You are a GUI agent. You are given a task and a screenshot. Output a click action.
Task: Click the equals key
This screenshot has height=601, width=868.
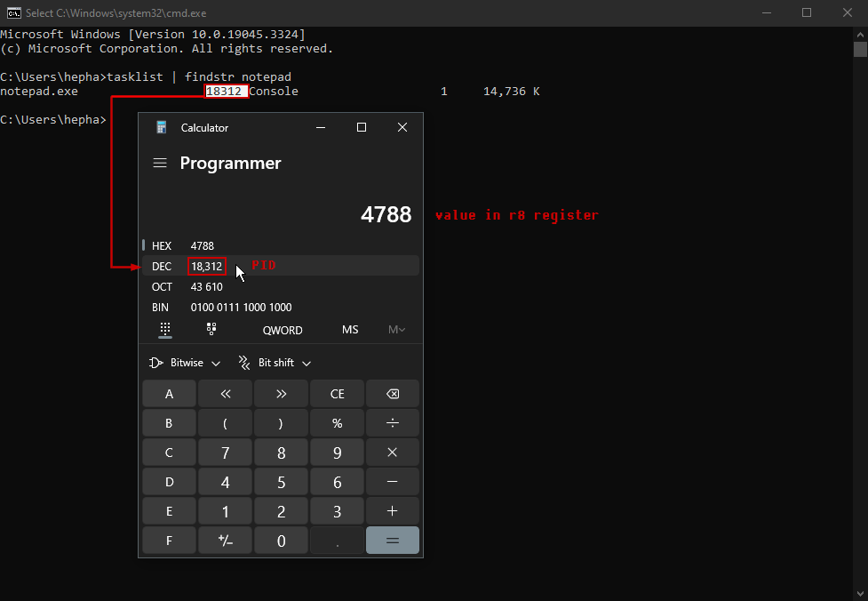(x=393, y=540)
